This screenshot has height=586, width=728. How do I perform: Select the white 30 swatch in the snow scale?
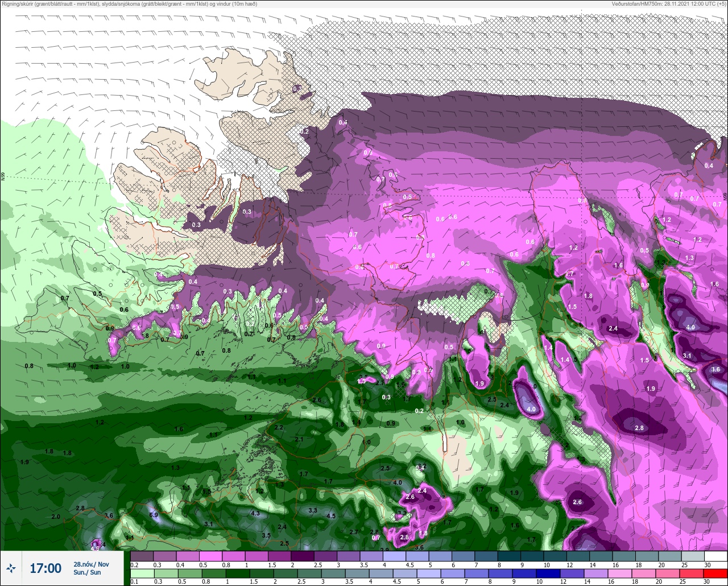716,556
